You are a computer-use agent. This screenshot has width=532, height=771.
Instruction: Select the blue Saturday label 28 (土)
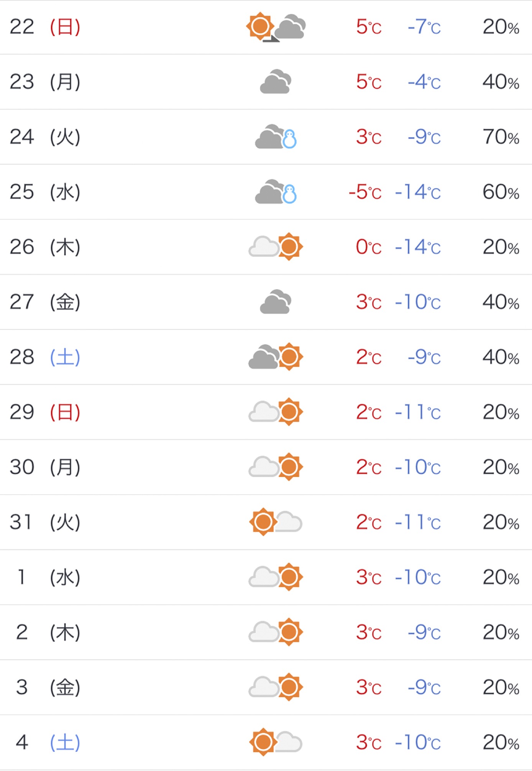[45, 357]
